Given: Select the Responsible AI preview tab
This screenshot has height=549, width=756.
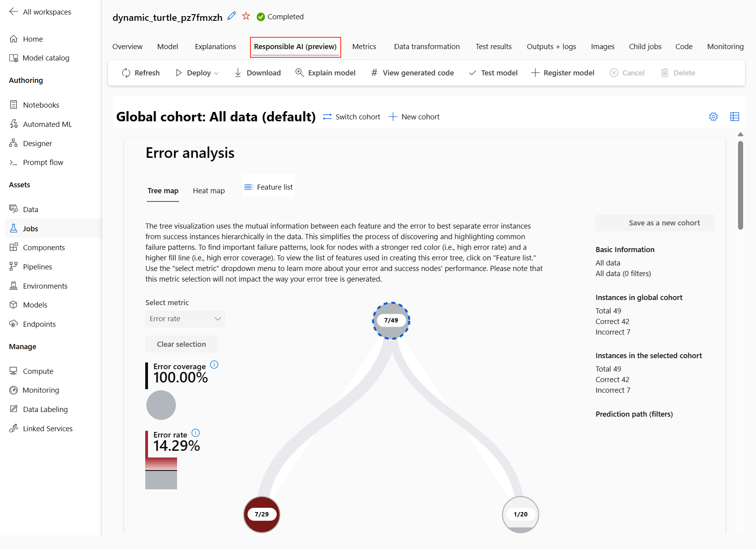Looking at the screenshot, I should (x=295, y=46).
